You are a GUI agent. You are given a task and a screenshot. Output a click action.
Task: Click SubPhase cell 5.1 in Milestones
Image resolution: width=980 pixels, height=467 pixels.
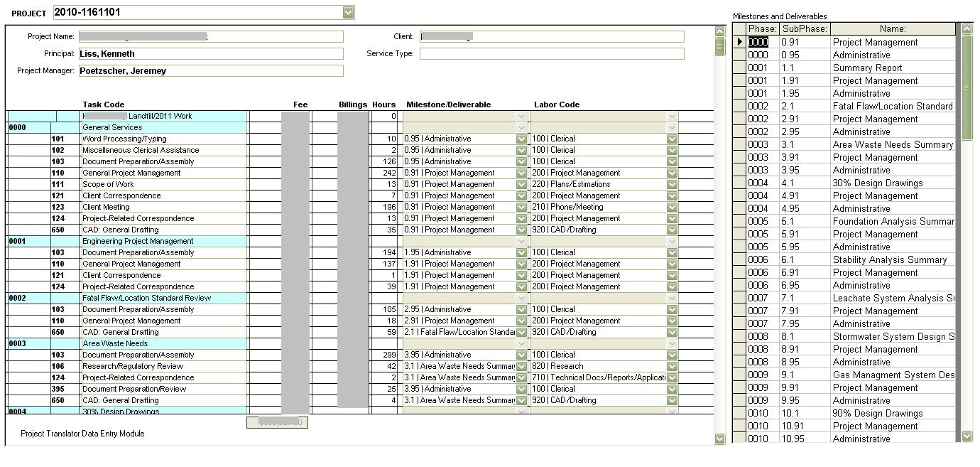[805, 221]
